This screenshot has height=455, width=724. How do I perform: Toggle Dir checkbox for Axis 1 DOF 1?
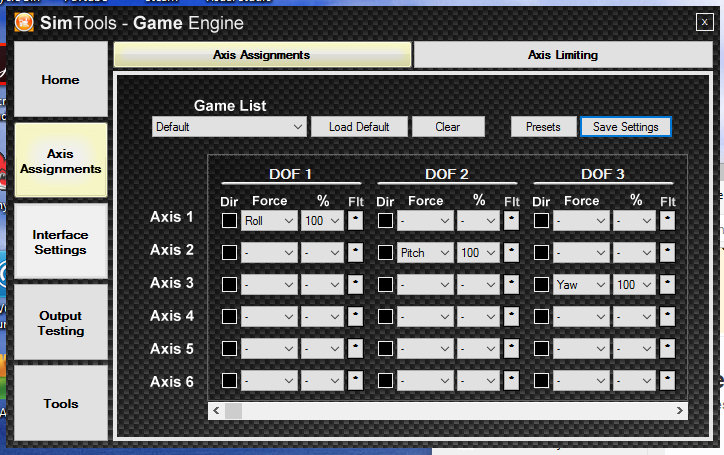229,220
